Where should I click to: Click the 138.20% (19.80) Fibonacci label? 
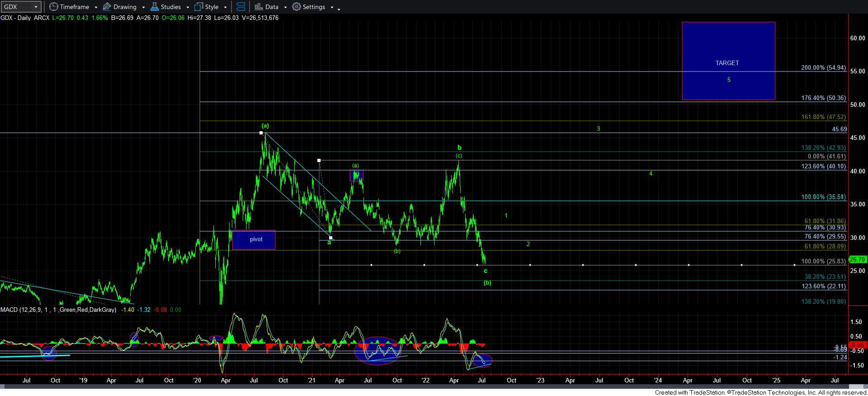pyautogui.click(x=823, y=301)
